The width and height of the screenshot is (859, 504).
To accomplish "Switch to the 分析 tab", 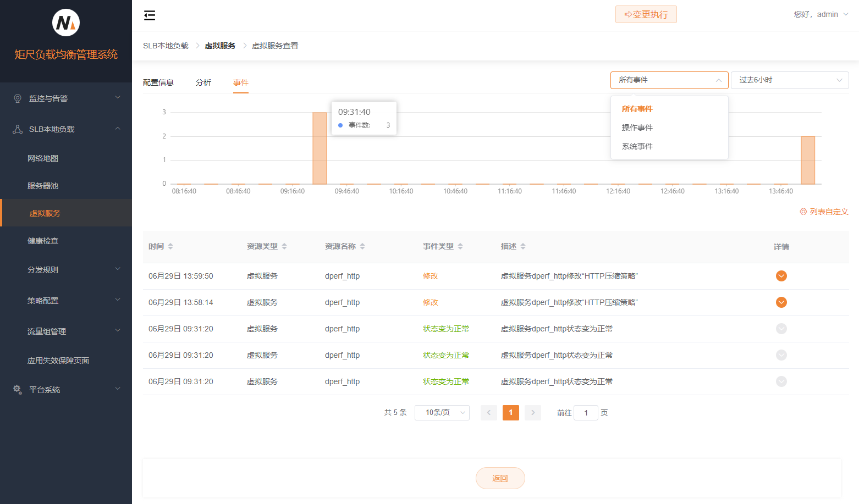I will pyautogui.click(x=203, y=82).
